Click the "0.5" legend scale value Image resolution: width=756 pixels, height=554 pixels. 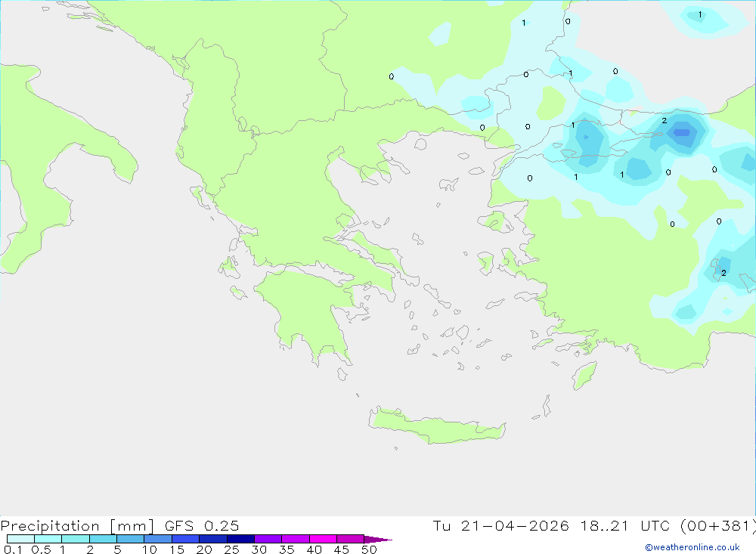41,549
